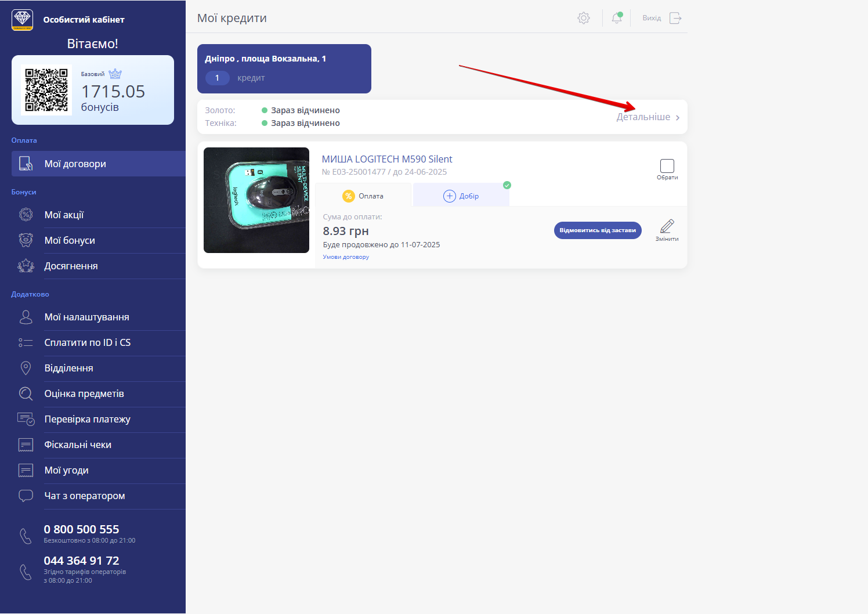Open notifications via the bell icon

coord(616,18)
